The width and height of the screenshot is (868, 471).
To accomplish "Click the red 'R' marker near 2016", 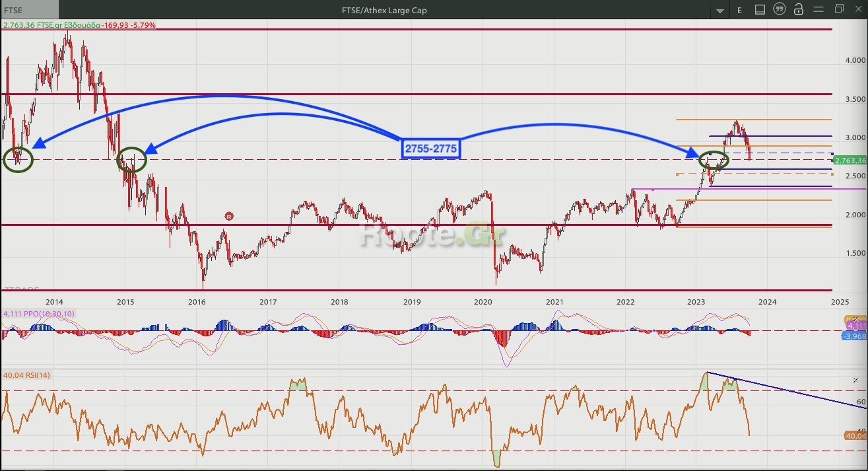I will tap(229, 216).
